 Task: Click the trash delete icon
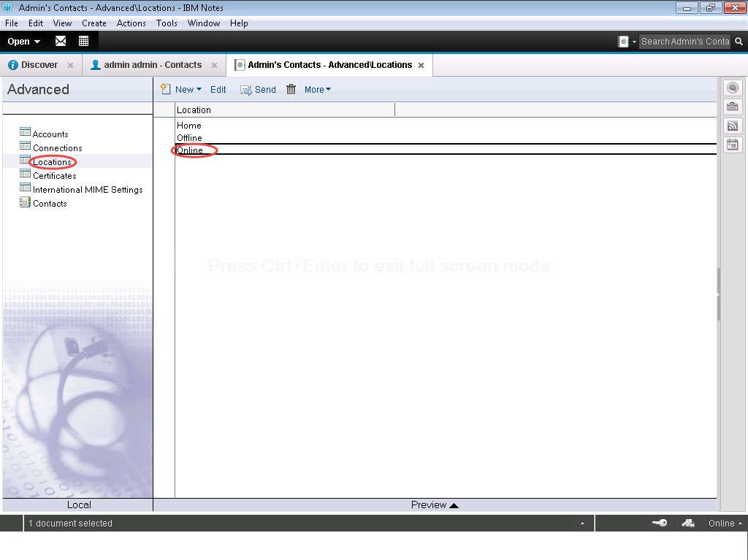point(291,89)
